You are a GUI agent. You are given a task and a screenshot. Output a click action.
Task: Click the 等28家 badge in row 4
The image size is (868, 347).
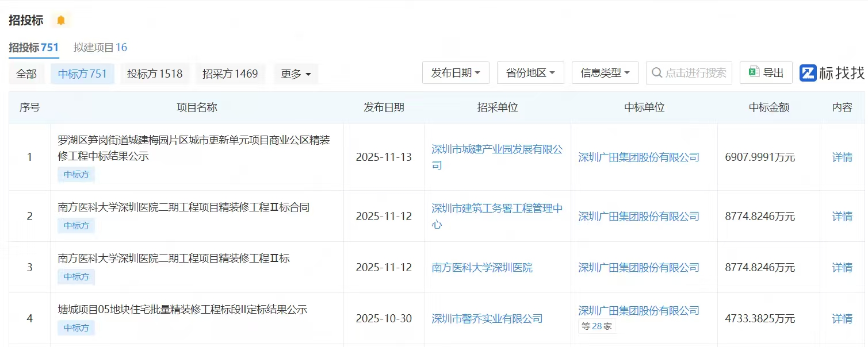pos(596,326)
